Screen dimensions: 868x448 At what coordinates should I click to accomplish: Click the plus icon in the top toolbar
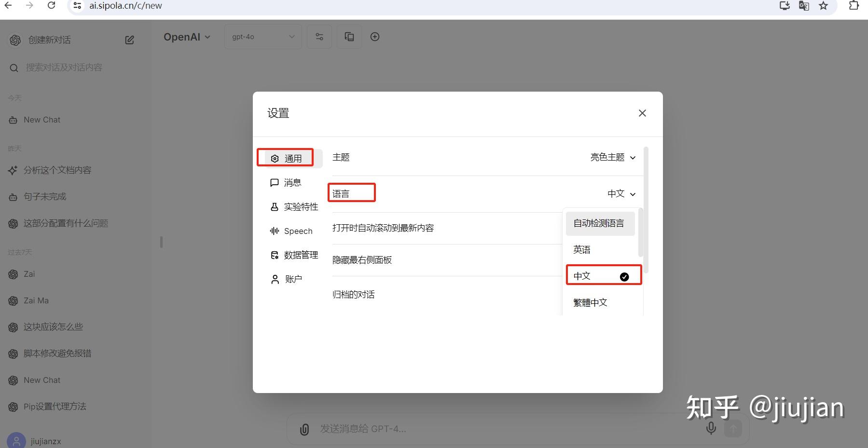pyautogui.click(x=375, y=36)
